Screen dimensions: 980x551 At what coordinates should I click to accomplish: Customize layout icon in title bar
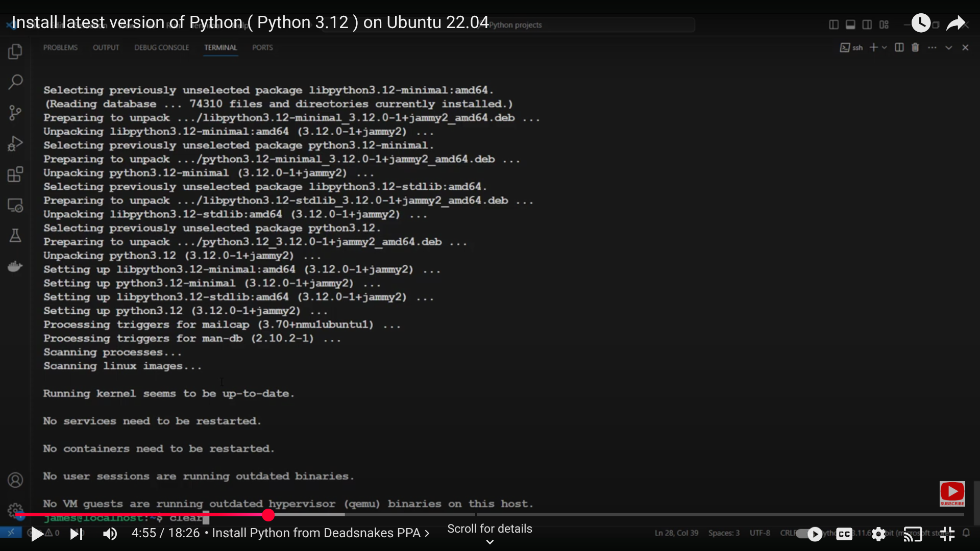(884, 24)
